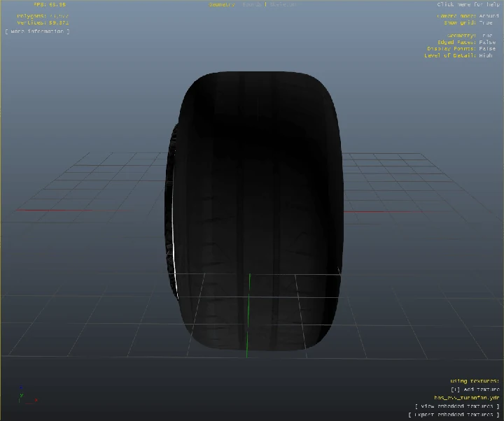Screen dimensions: 504x421
Task: Click the XYZ axis orientation gizmo
Action: pyautogui.click(x=27, y=396)
